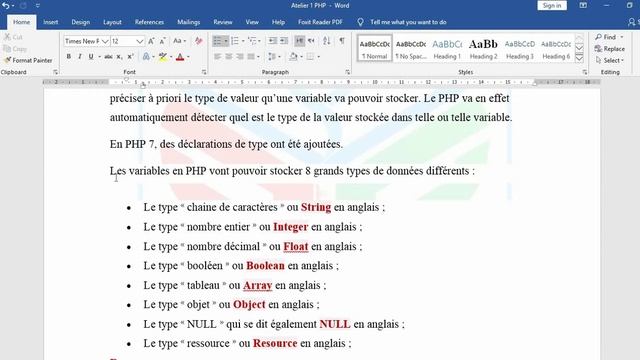The image size is (640, 360).
Task: Toggle justify alignment
Action: [251, 57]
